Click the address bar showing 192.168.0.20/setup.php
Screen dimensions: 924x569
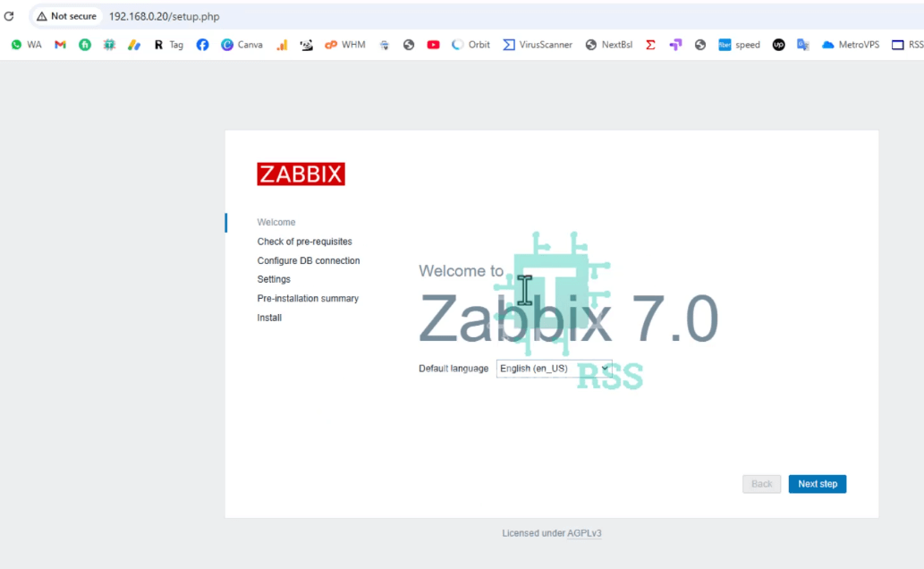tap(164, 16)
